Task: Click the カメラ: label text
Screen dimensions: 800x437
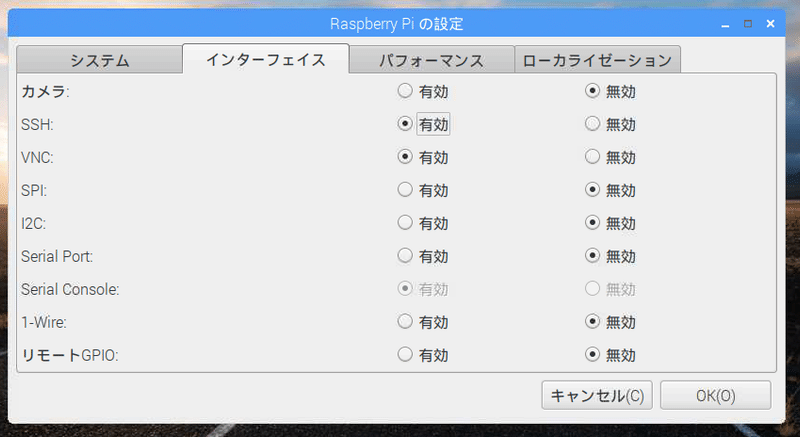Action: (45, 92)
